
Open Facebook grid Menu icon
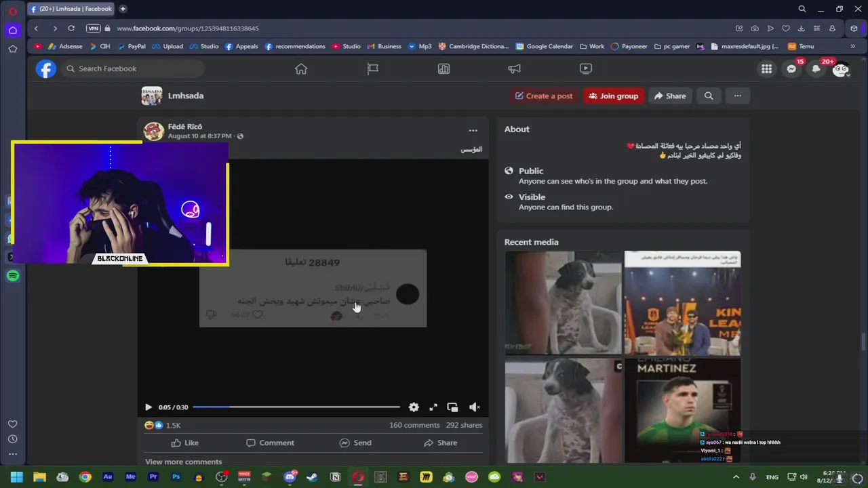(x=766, y=68)
